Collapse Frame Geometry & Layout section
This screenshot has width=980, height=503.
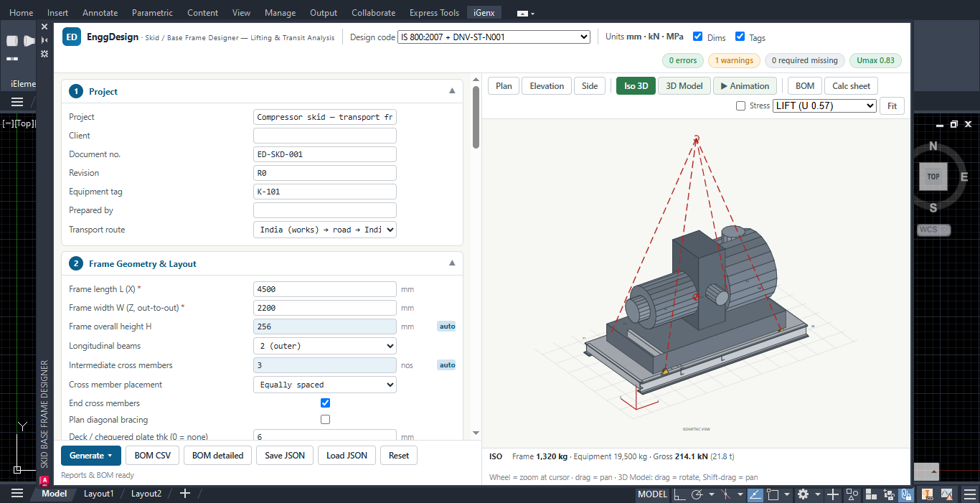[452, 263]
